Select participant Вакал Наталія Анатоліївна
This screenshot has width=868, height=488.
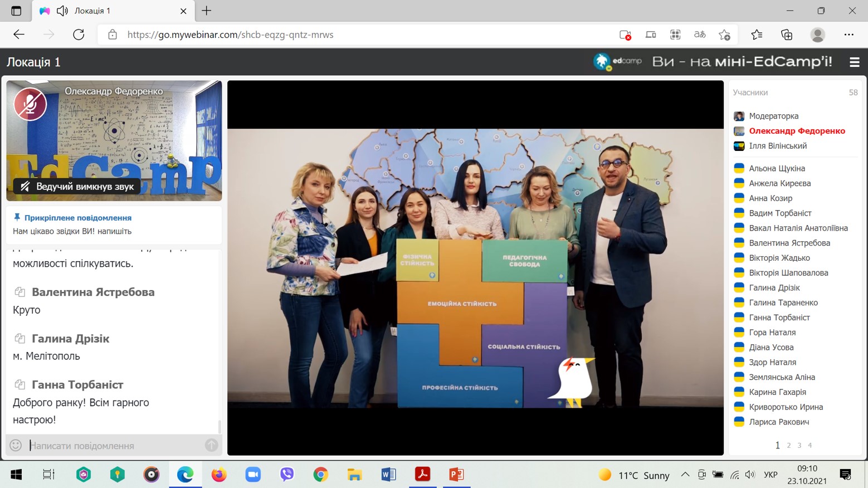[x=798, y=228]
